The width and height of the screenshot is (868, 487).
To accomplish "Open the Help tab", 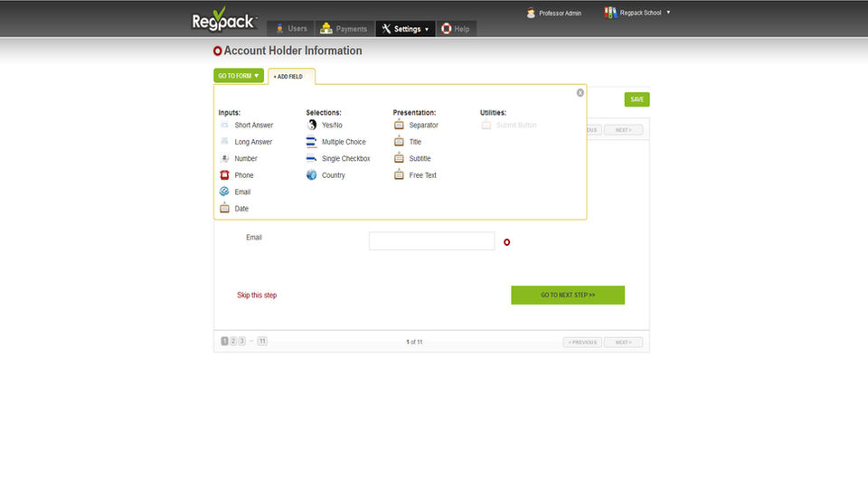I will click(x=456, y=29).
